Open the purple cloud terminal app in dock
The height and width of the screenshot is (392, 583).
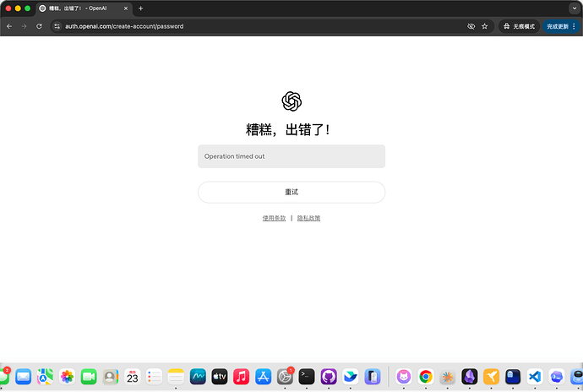557,377
